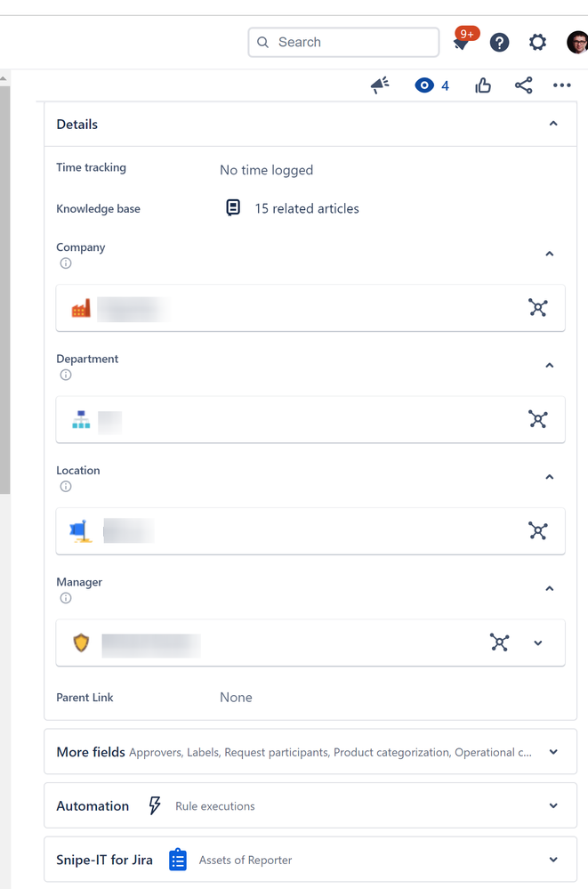Expand the Automation rule executions panel
The height and width of the screenshot is (889, 588).
pos(553,806)
